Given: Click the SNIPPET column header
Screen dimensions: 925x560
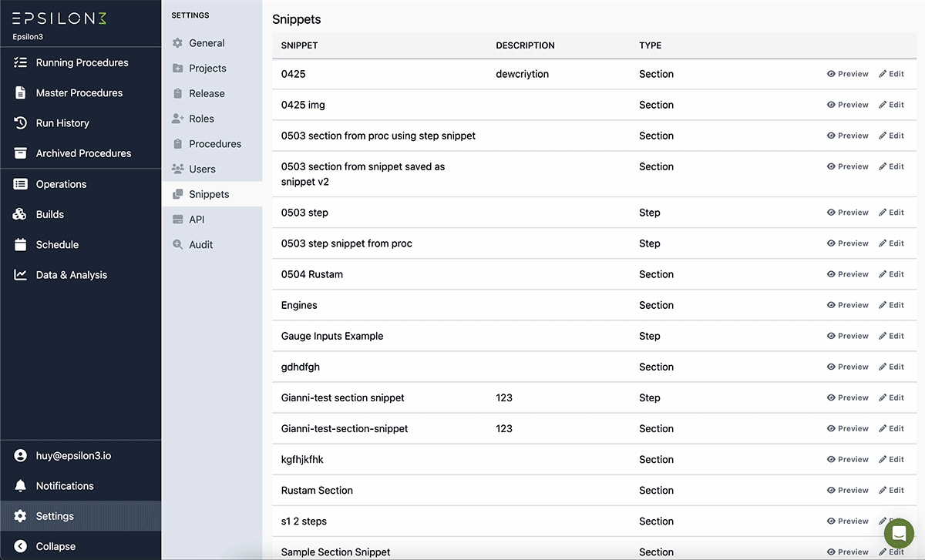Looking at the screenshot, I should (300, 45).
